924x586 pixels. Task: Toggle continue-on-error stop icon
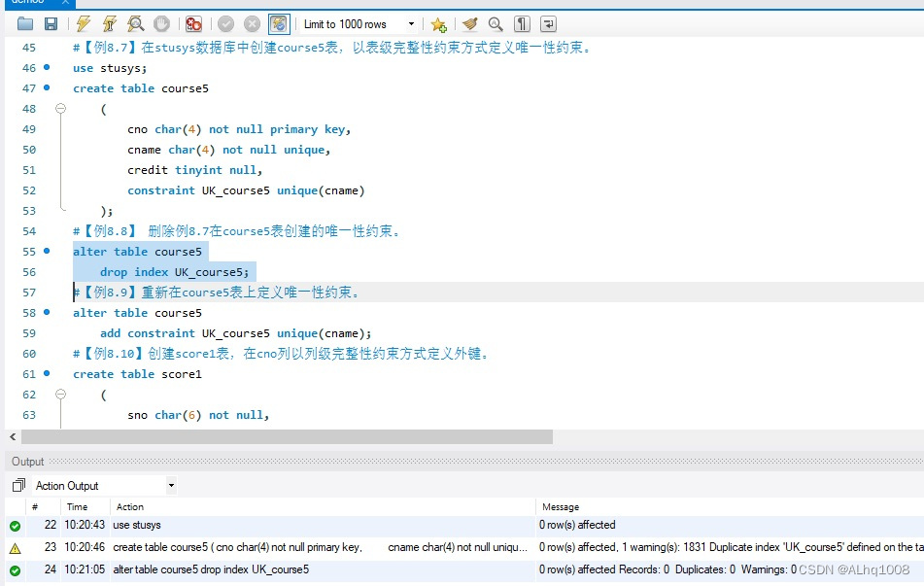point(193,24)
